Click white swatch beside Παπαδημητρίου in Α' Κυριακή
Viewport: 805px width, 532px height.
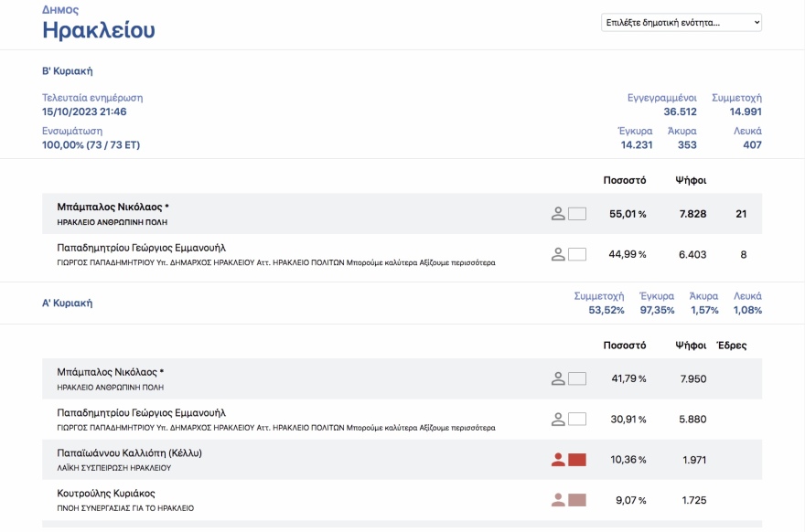tap(577, 420)
